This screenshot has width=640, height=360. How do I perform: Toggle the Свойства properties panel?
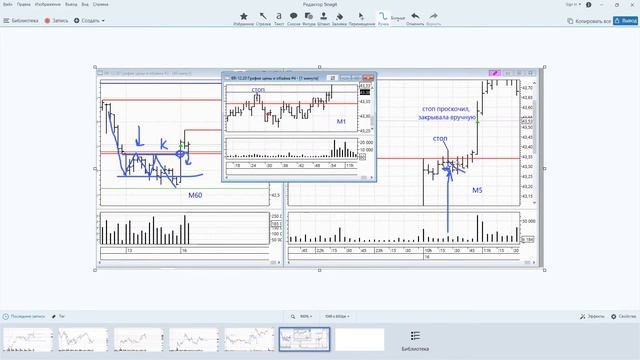click(x=624, y=316)
